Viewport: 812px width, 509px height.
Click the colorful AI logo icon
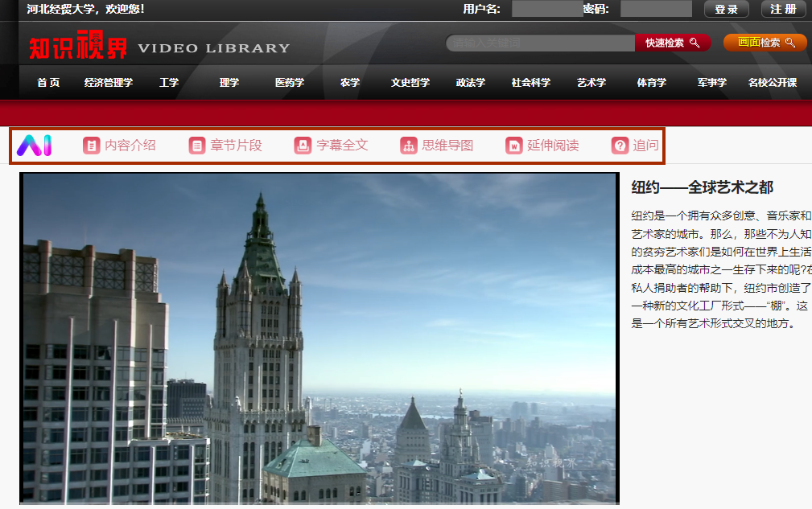pyautogui.click(x=36, y=146)
